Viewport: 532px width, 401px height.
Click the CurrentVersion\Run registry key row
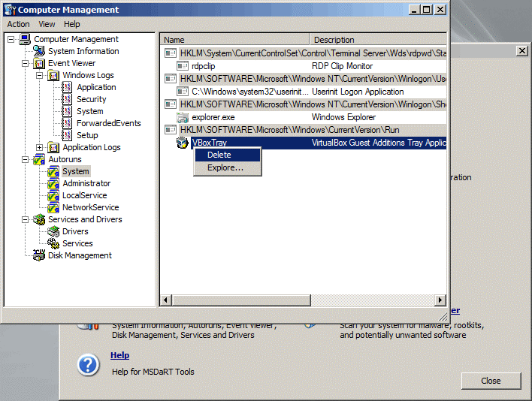304,130
